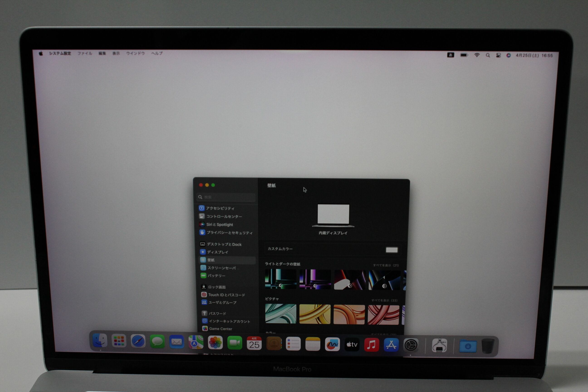Select Siri と Spotlight in sidebar

click(220, 225)
